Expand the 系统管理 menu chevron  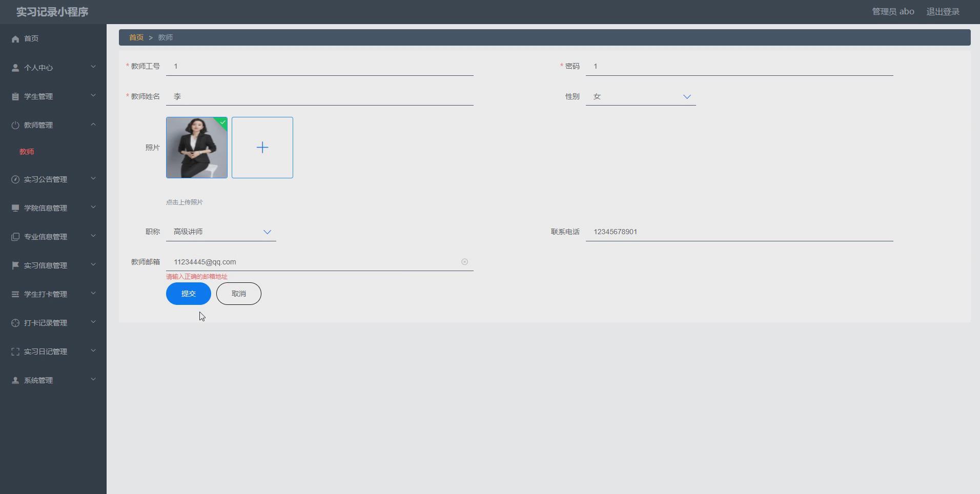tap(93, 380)
